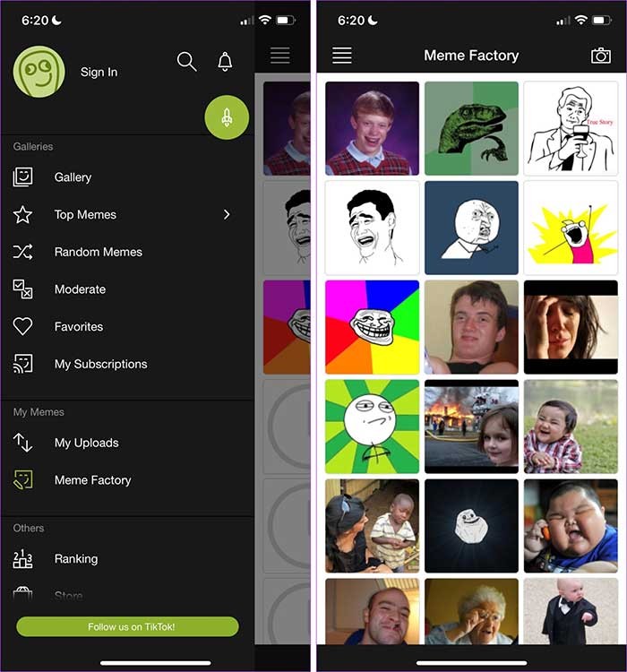Image resolution: width=627 pixels, height=672 pixels.
Task: Go to My Uploads
Action: 86,443
